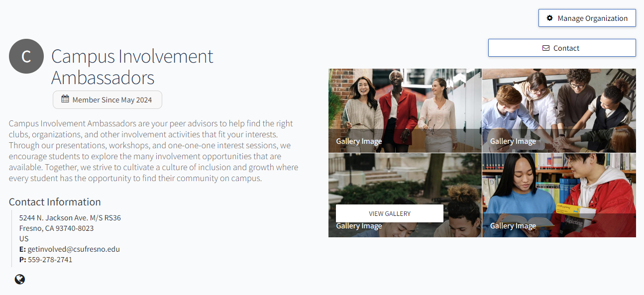The image size is (644, 295).
Task: Click the phone number 559-278-2741
Action: (50, 259)
